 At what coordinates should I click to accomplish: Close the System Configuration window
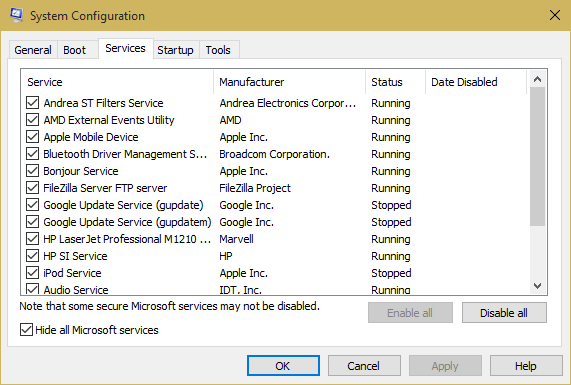(555, 15)
